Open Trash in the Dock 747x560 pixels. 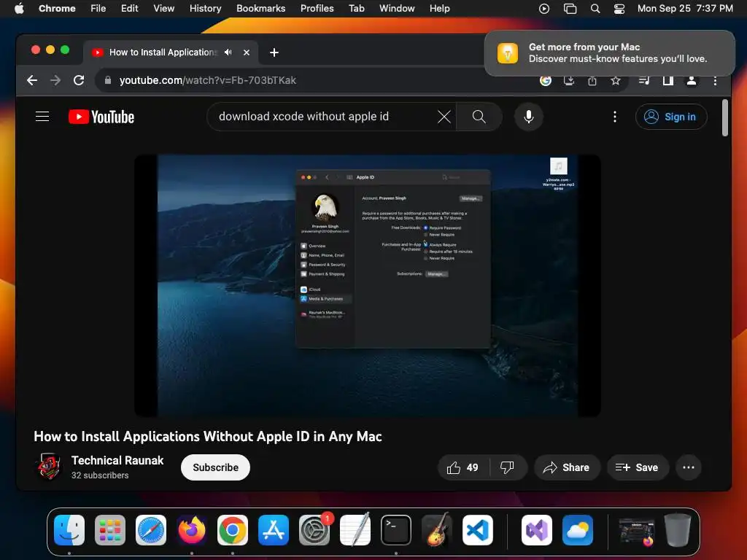(678, 530)
